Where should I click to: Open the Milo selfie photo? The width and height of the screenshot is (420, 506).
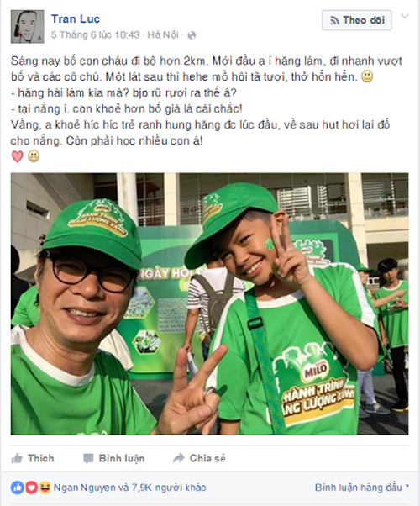coord(210,303)
